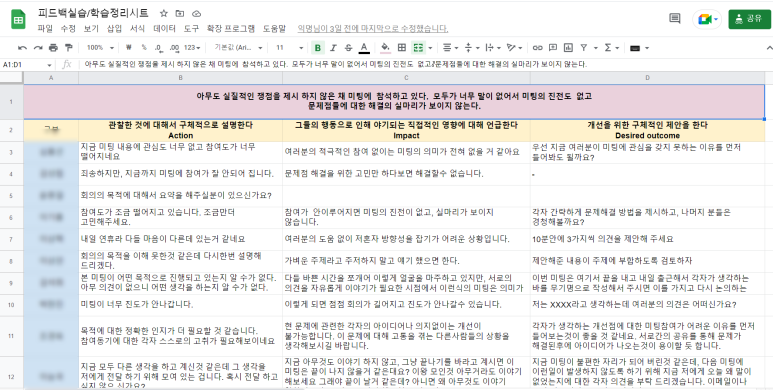Click the merged pink header cell in row 1
The image size is (773, 390).
pyautogui.click(x=394, y=102)
